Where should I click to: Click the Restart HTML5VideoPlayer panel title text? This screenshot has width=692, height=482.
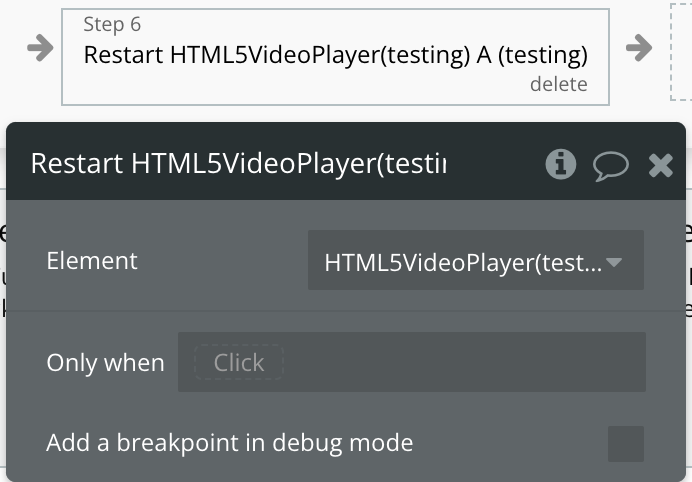(238, 164)
